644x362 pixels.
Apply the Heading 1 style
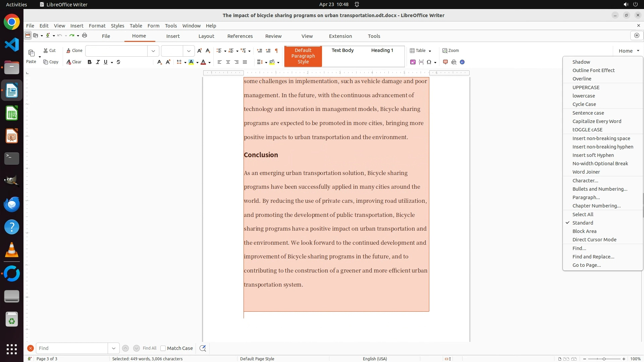point(382,50)
